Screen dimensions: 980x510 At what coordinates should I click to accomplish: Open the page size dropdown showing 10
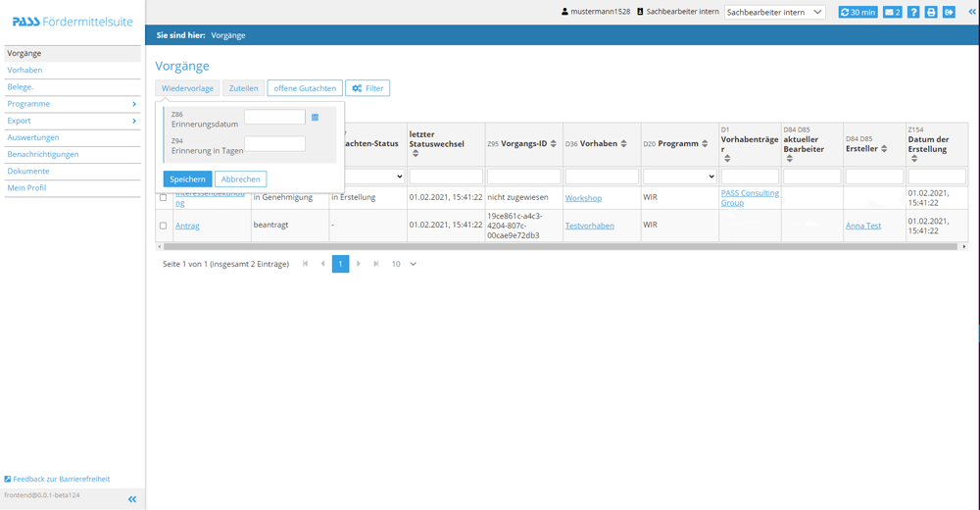[404, 264]
